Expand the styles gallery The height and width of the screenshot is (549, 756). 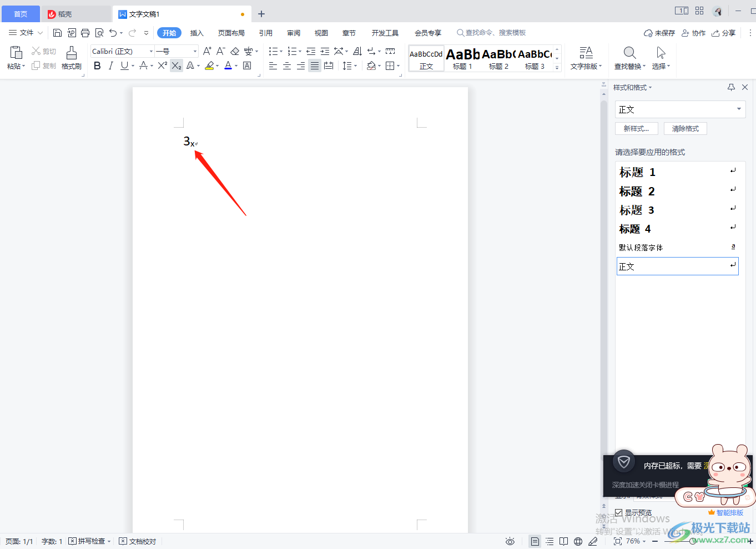557,67
